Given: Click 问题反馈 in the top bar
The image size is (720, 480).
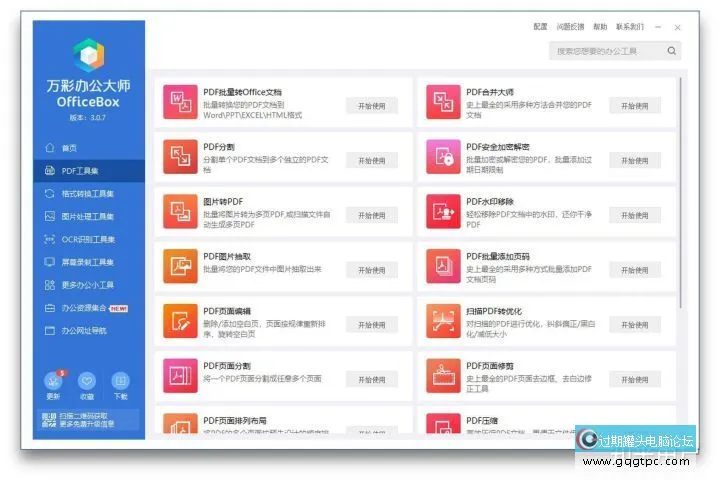Looking at the screenshot, I should pos(569,27).
